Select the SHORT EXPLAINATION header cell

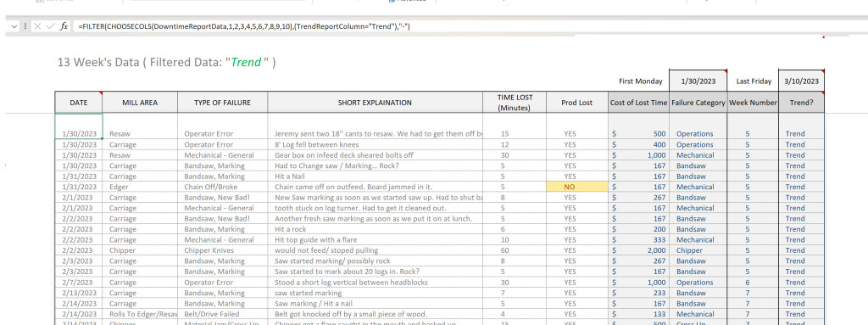[x=375, y=103]
